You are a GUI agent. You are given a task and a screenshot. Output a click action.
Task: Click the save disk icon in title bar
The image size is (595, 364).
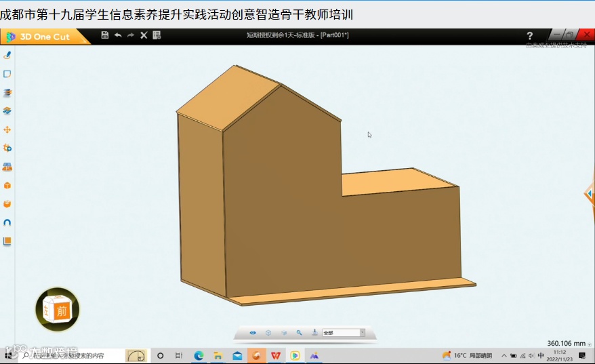pos(105,35)
